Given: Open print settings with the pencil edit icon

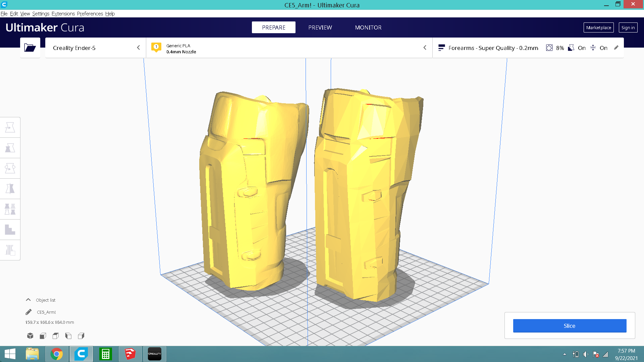Looking at the screenshot, I should [x=616, y=48].
